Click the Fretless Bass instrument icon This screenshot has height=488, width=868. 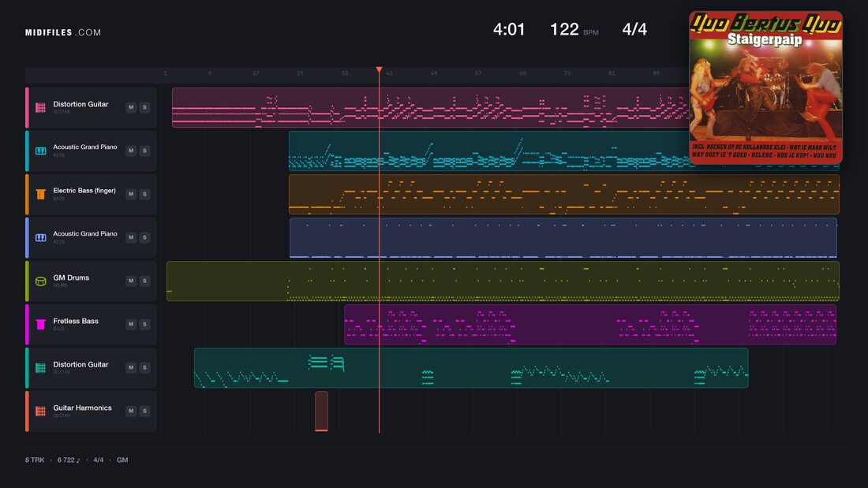[40, 324]
